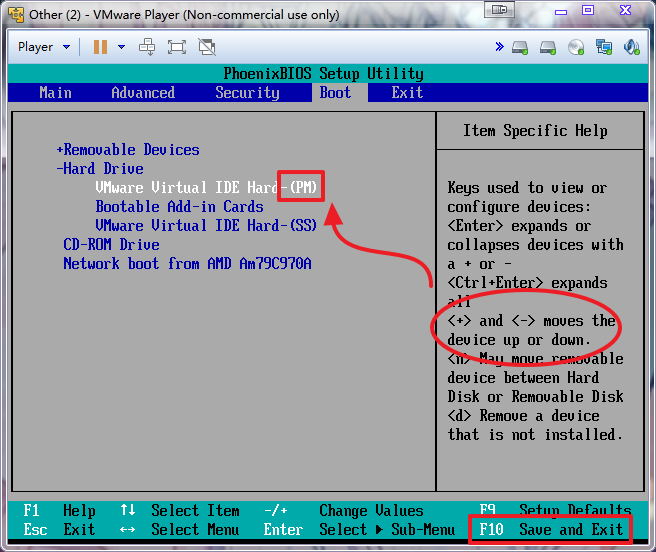Viewport: 656px width, 552px height.
Task: Enter full screen mode via toolbar icon
Action: [177, 47]
